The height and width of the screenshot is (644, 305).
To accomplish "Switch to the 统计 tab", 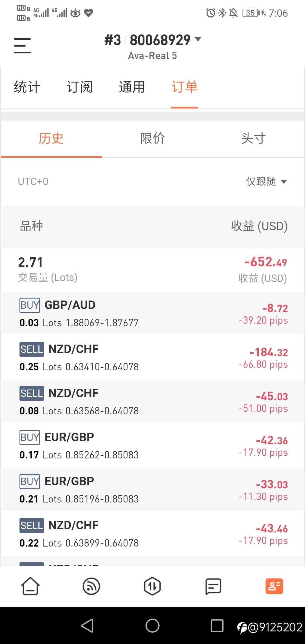I will tap(27, 87).
